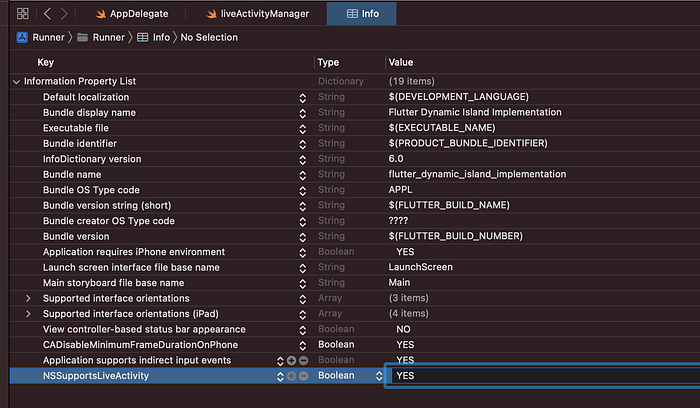Select the CADisableMinimumFrameDurationOnPhone key
Viewport: 700px width, 408px height.
140,345
